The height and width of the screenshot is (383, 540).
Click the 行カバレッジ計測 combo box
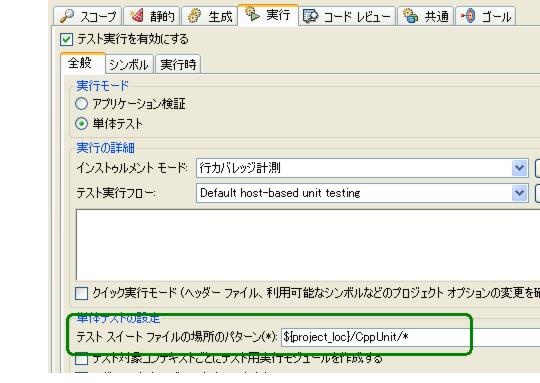point(362,168)
